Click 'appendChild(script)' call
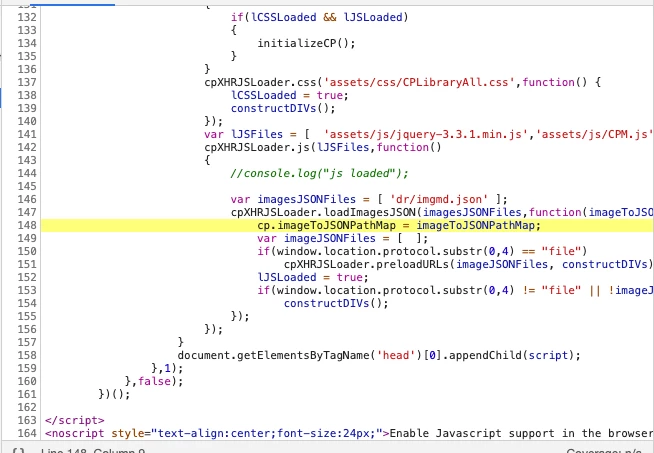Screen dimensions: 654x453 (x=511, y=355)
